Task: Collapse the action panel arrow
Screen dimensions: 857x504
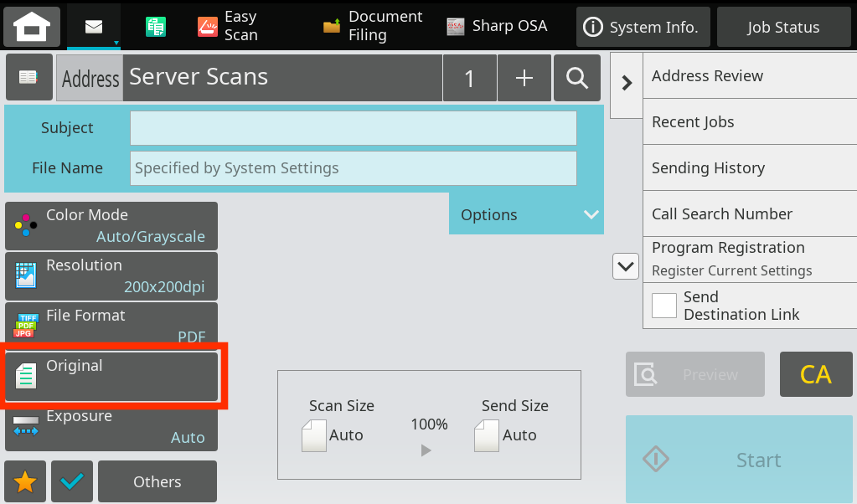Action: (626, 82)
